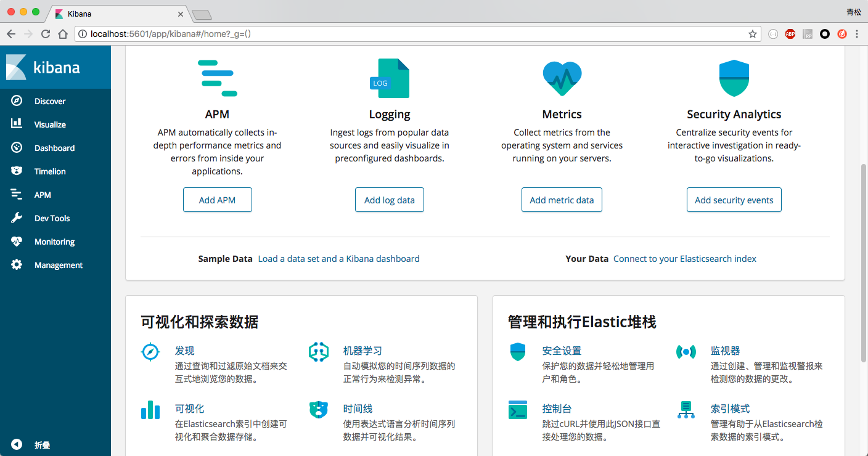This screenshot has height=456, width=868.
Task: Click the Logging LOG file icon
Action: pyautogui.click(x=390, y=78)
